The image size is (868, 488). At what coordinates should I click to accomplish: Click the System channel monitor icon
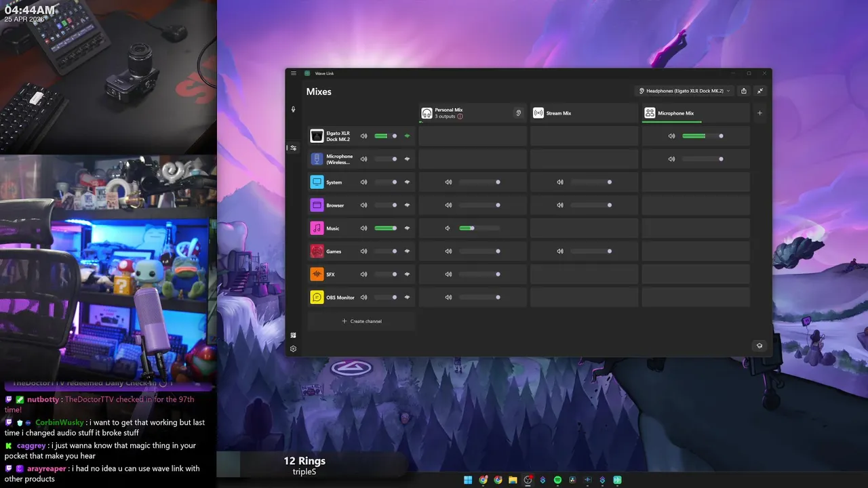(x=317, y=182)
